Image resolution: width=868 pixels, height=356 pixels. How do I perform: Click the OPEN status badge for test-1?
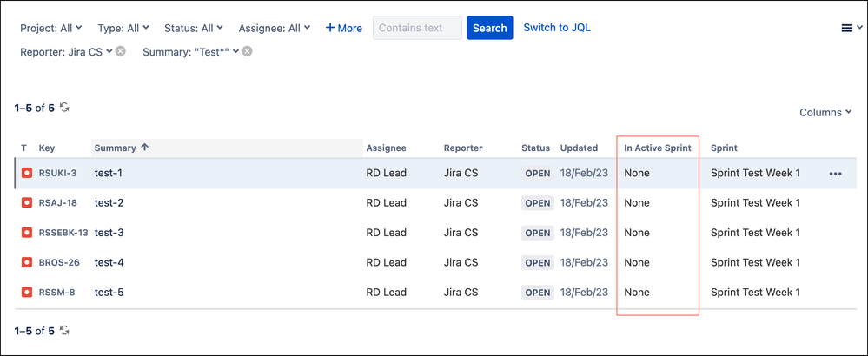pos(538,174)
